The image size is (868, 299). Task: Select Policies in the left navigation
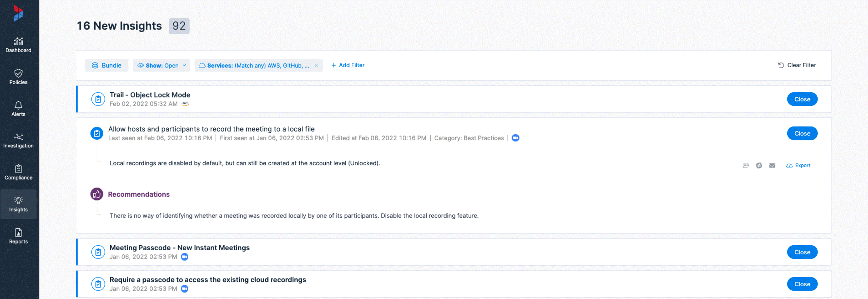[x=18, y=77]
